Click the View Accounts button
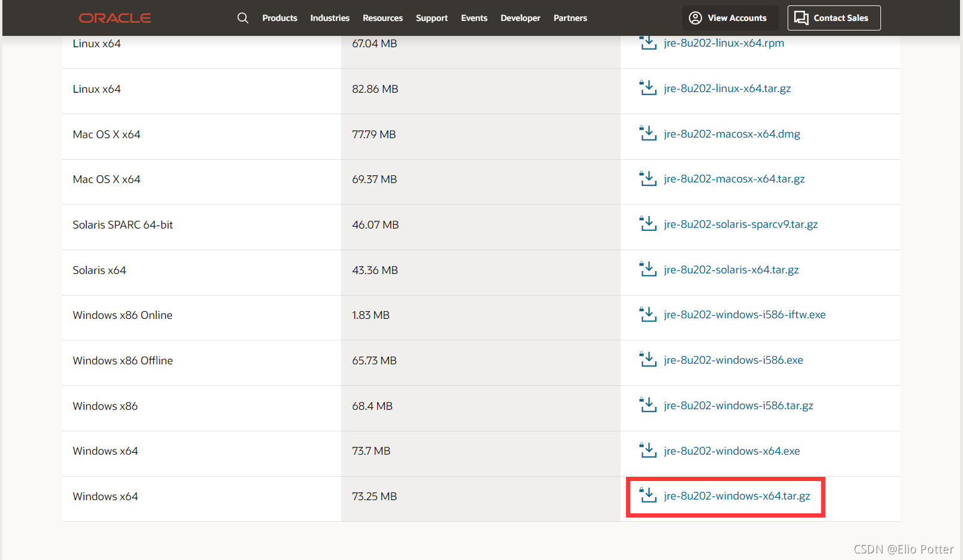The width and height of the screenshot is (963, 560). [730, 18]
